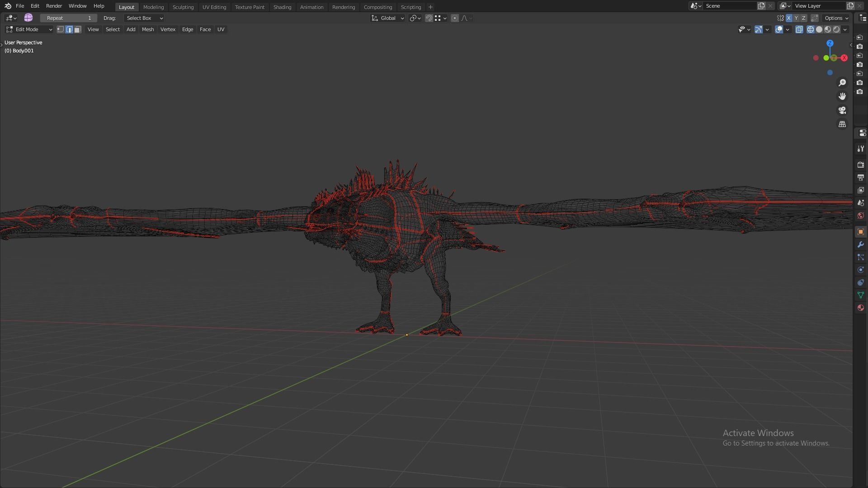Click the Scene name field
The width and height of the screenshot is (868, 488).
730,6
